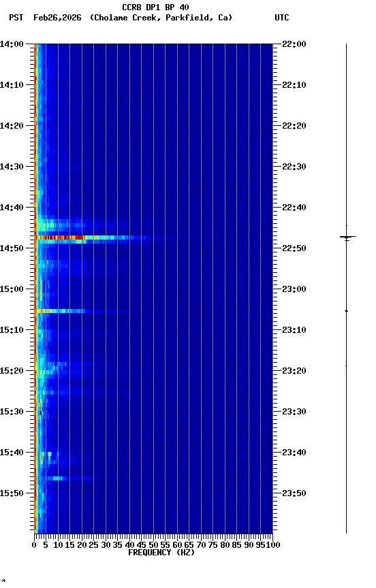This screenshot has height=588, width=376.
Task: Click the 22:40 UTC time label
Action: (294, 208)
